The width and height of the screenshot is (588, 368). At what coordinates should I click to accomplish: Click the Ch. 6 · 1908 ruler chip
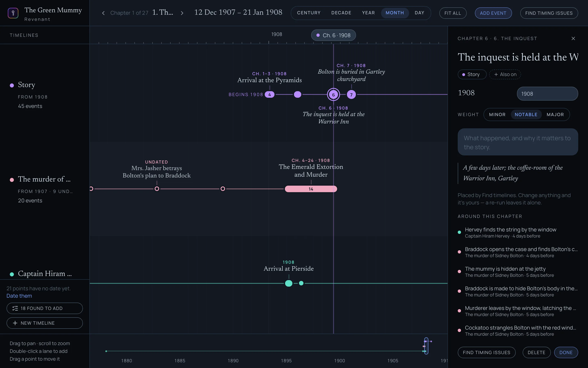click(x=333, y=35)
